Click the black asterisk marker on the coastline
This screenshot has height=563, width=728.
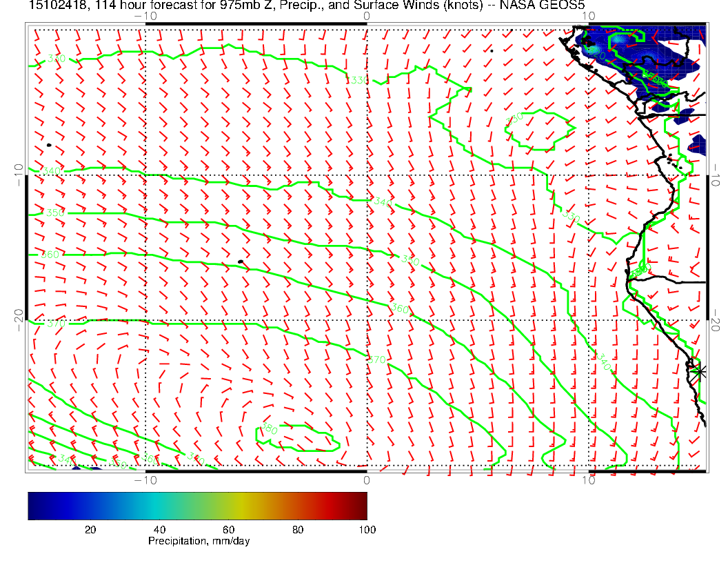pos(699,371)
